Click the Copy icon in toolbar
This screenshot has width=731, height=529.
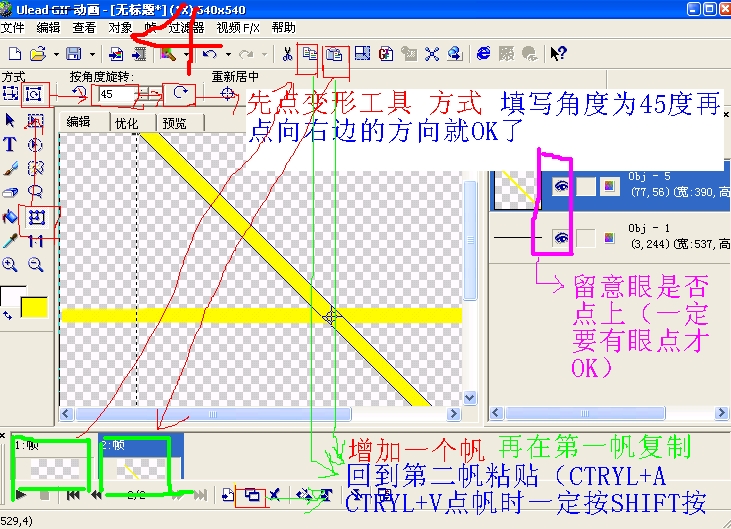[310, 53]
